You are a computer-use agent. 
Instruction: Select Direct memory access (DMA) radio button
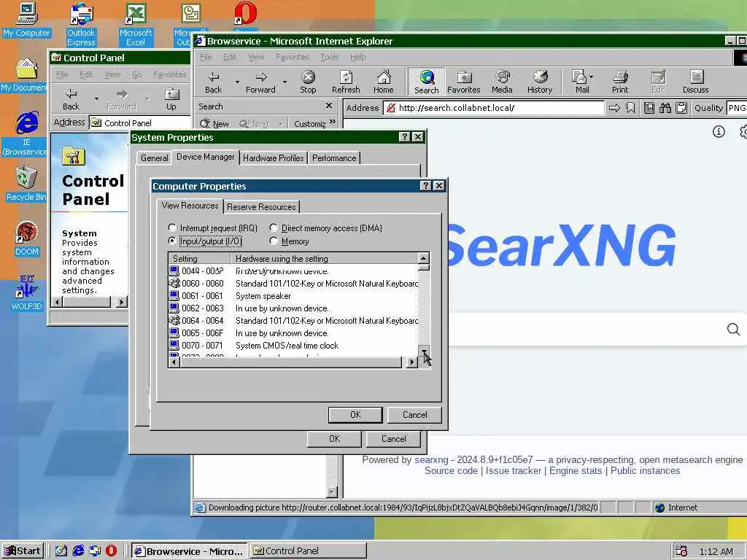tap(274, 227)
